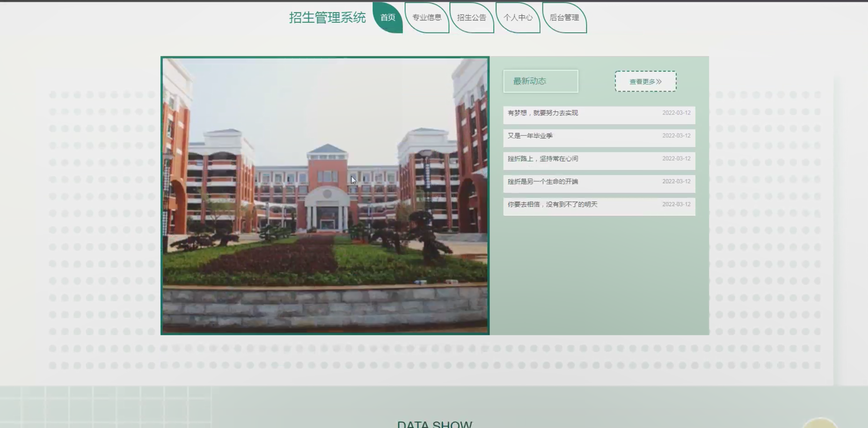The width and height of the screenshot is (868, 428).
Task: Click the DATA SHOW section heading
Action: [x=434, y=424]
